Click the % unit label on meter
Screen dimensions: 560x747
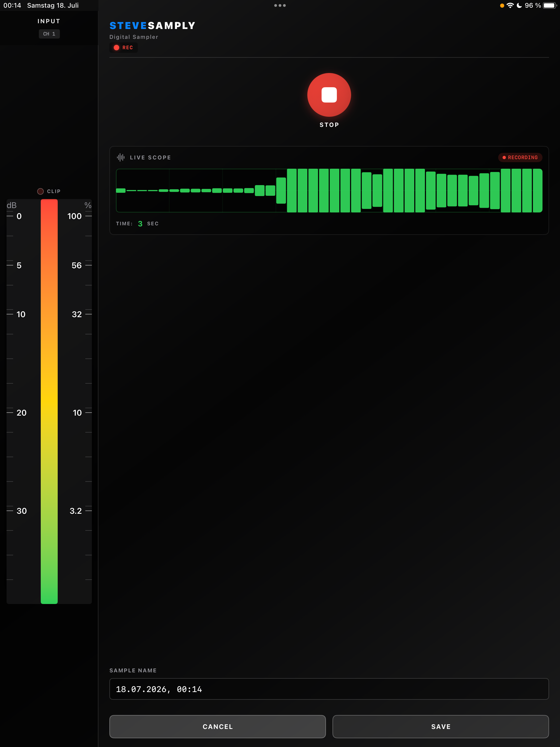(88, 205)
